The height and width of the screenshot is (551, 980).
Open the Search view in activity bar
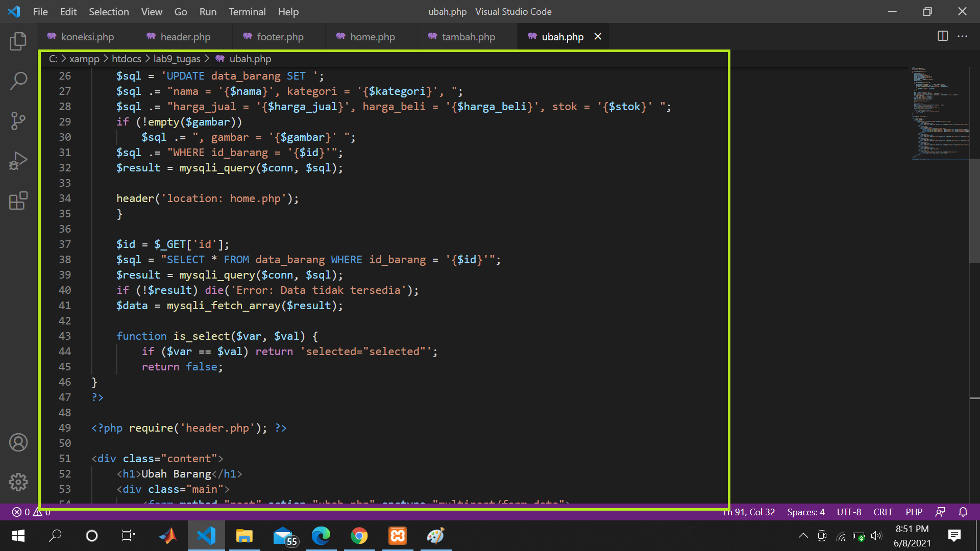pyautogui.click(x=18, y=81)
